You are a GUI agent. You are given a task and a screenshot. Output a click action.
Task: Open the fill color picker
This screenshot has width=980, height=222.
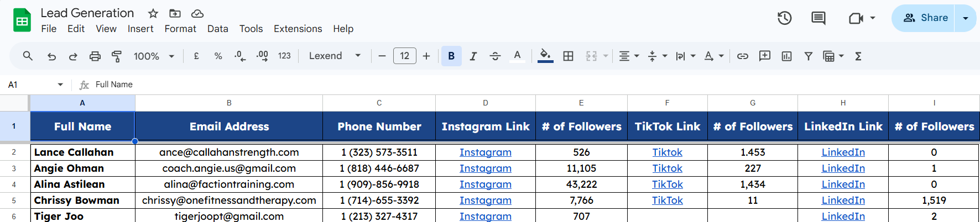point(545,56)
